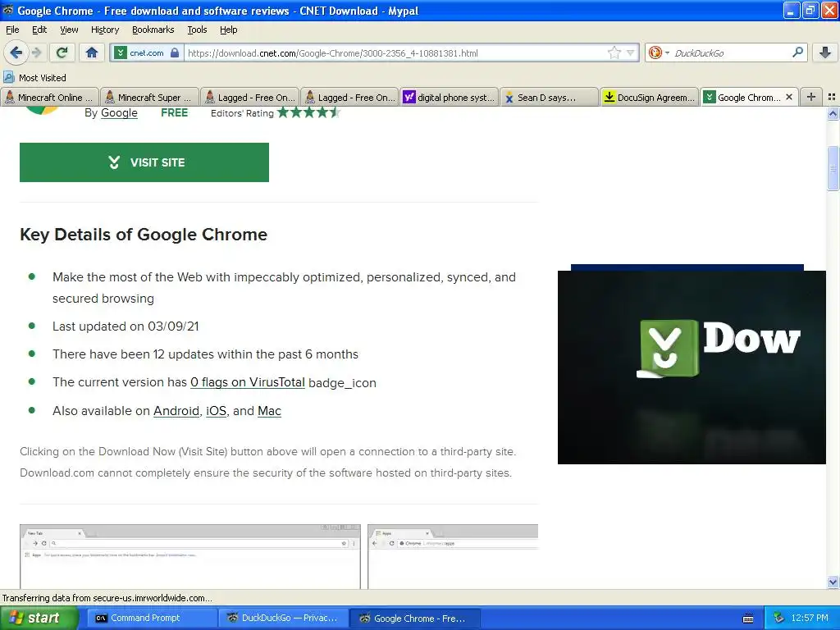
Task: Open the Help menu
Action: (228, 30)
